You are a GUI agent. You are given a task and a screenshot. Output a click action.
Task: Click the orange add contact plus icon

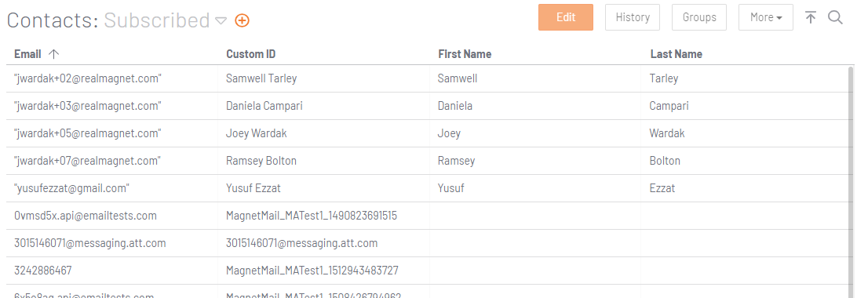coord(242,20)
